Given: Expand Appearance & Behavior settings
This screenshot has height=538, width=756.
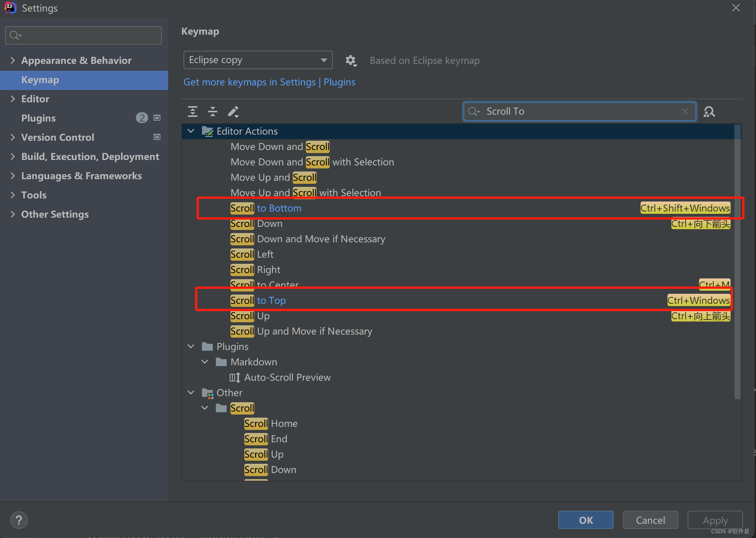Looking at the screenshot, I should 13,60.
